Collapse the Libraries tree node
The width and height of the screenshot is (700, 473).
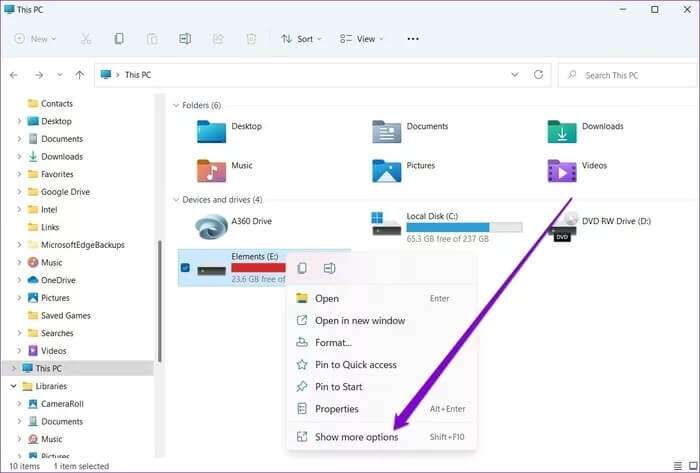[x=13, y=386]
